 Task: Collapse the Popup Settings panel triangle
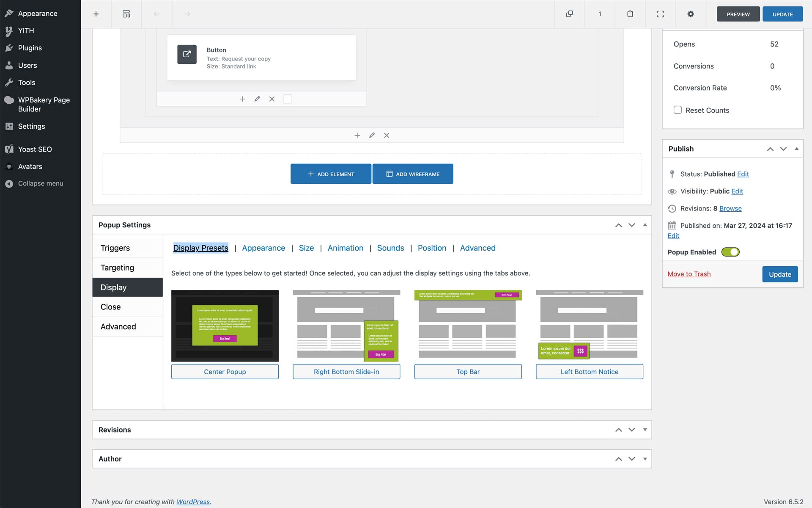point(645,225)
